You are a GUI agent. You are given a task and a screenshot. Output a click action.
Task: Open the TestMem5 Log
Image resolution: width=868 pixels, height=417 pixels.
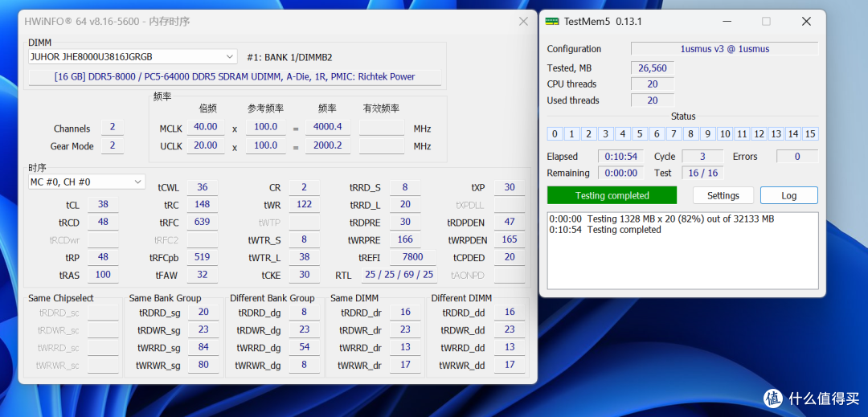point(789,195)
